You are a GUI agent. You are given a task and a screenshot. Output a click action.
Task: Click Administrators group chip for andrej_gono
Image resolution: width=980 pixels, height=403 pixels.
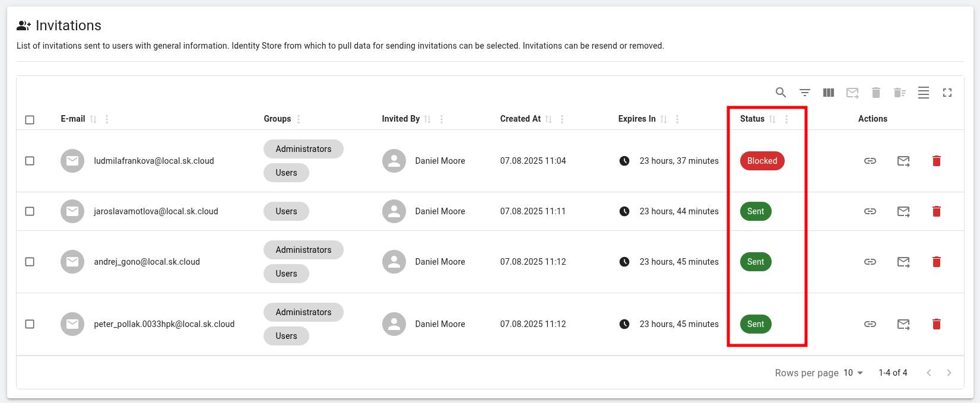(303, 250)
